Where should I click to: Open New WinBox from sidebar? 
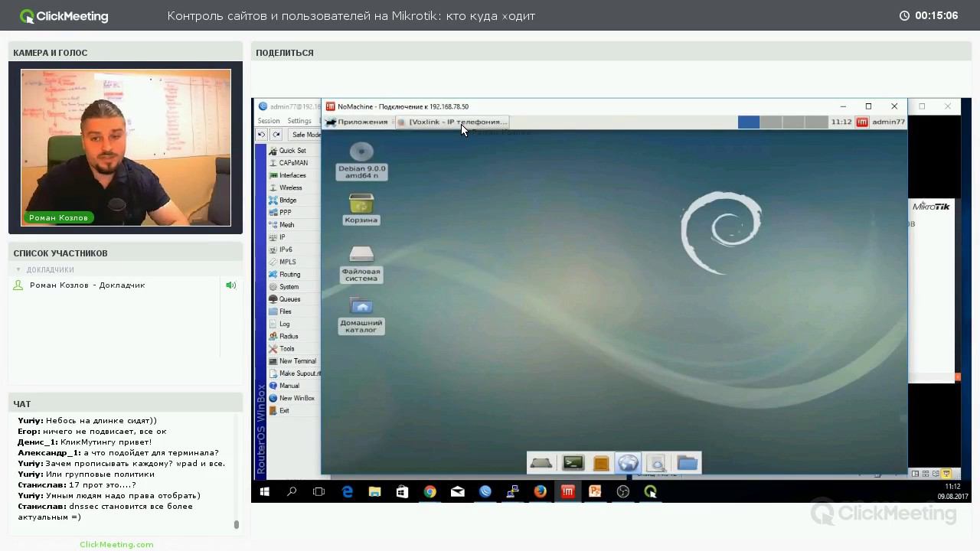coord(296,398)
